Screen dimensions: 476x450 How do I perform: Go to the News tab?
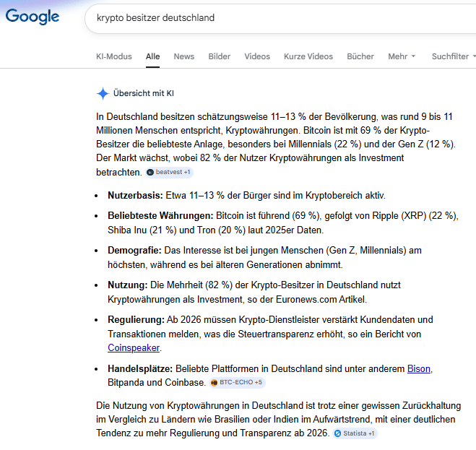[x=183, y=56]
